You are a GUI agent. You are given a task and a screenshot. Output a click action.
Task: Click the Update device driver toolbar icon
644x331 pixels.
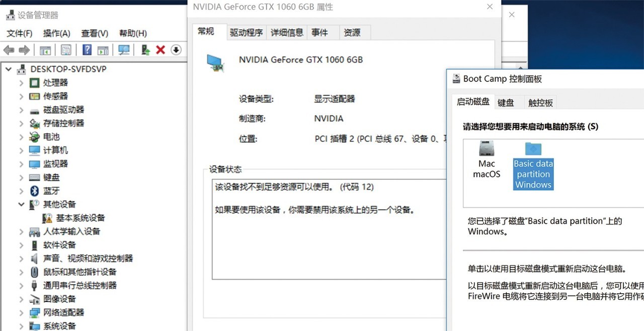145,50
